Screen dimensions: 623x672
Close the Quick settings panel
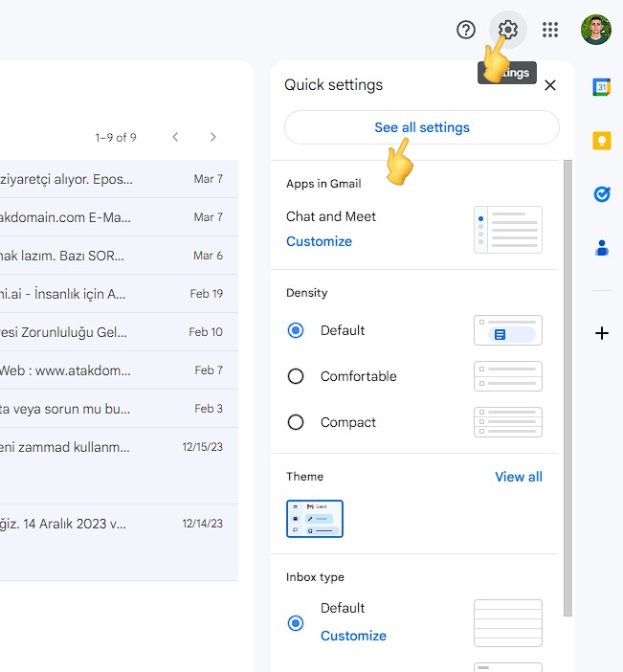click(550, 85)
